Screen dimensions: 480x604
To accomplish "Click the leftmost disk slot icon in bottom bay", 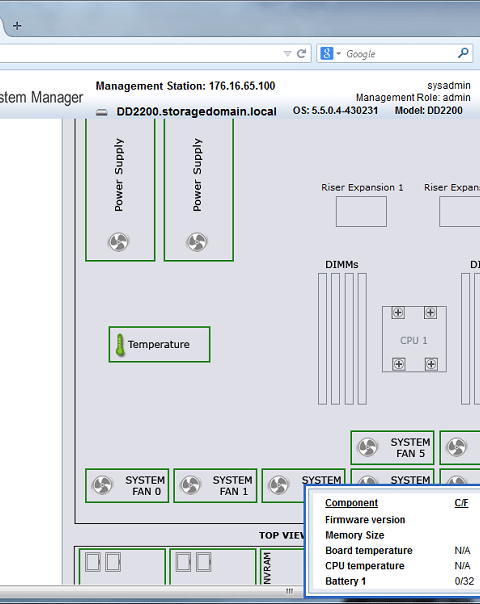I will click(x=93, y=562).
